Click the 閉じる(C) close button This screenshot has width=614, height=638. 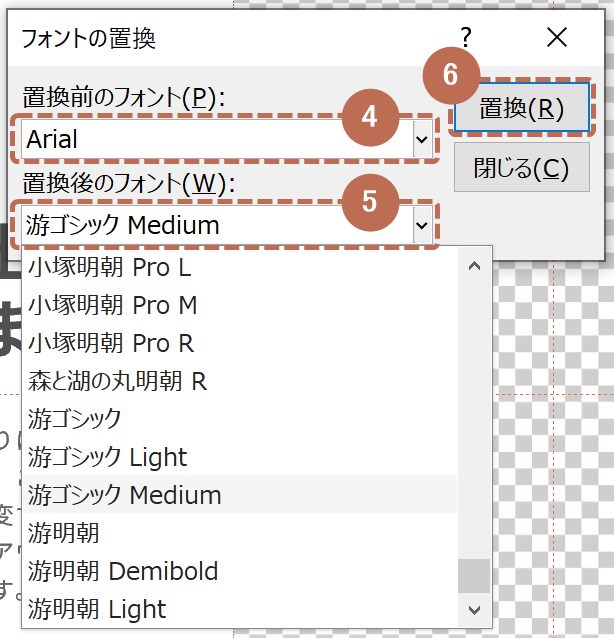(521, 167)
